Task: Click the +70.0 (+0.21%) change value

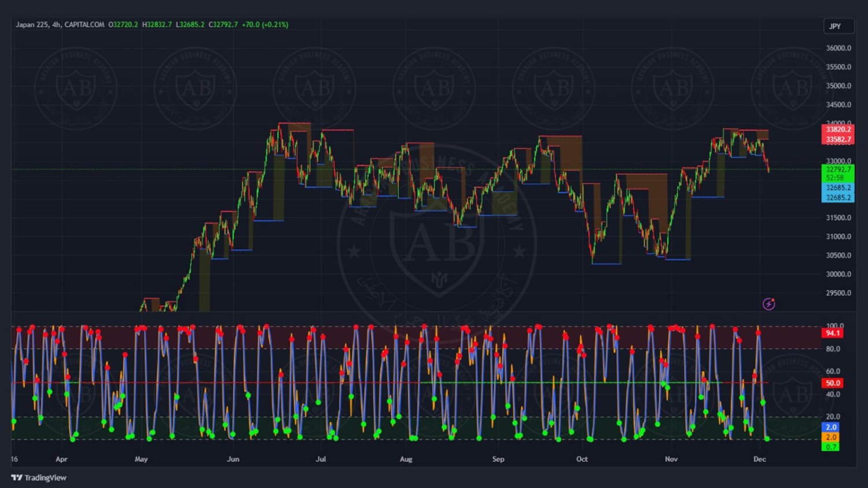Action: click(265, 25)
